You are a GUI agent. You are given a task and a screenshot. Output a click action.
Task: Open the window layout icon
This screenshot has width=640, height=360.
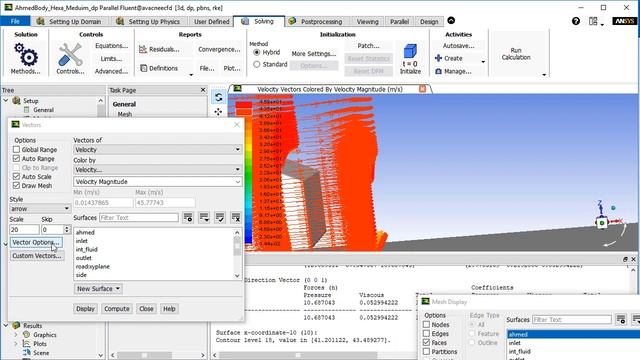(593, 21)
